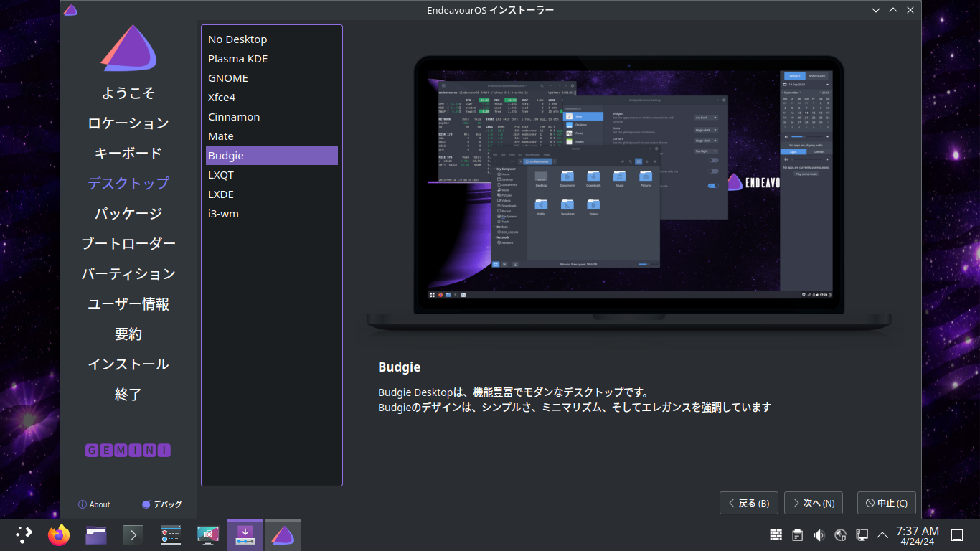
Task: Open the purple folder file manager icon
Action: pos(96,534)
